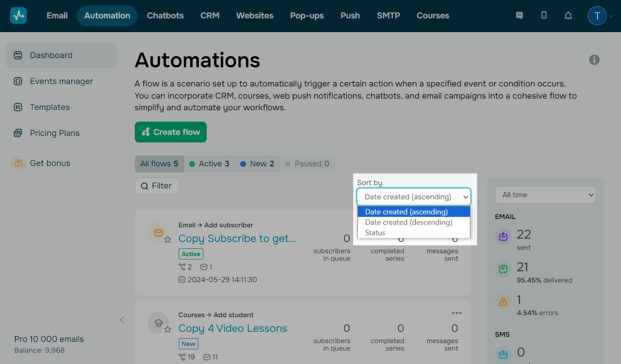
Task: Collapse the sidebar with the arrow
Action: coord(122,320)
